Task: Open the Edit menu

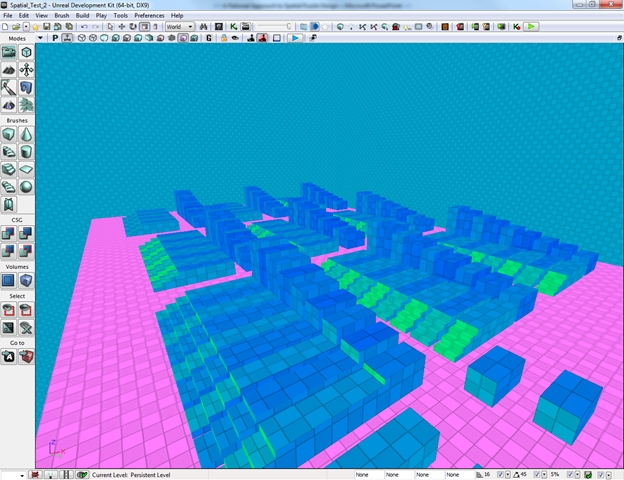Action: 24,16
